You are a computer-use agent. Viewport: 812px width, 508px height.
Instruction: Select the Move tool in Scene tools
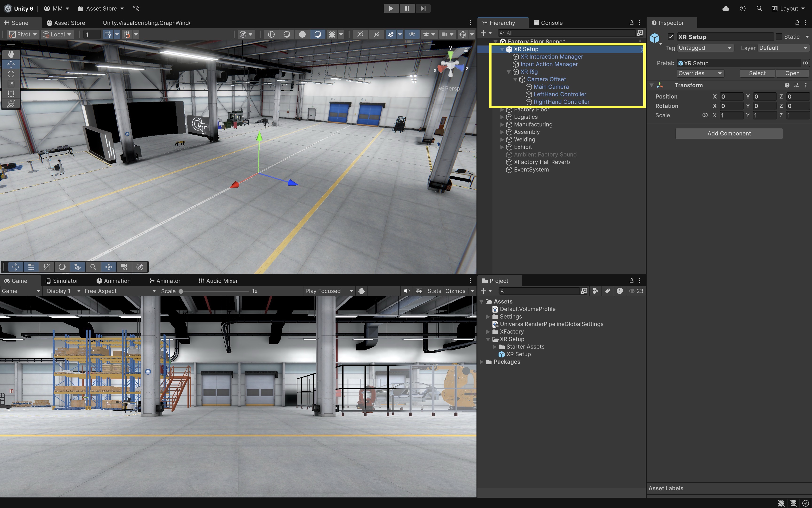click(11, 64)
